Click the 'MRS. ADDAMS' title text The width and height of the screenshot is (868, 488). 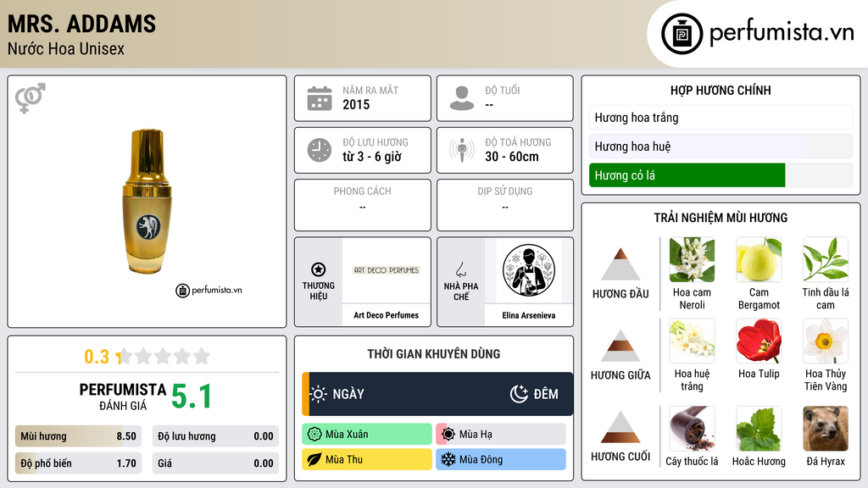[82, 24]
